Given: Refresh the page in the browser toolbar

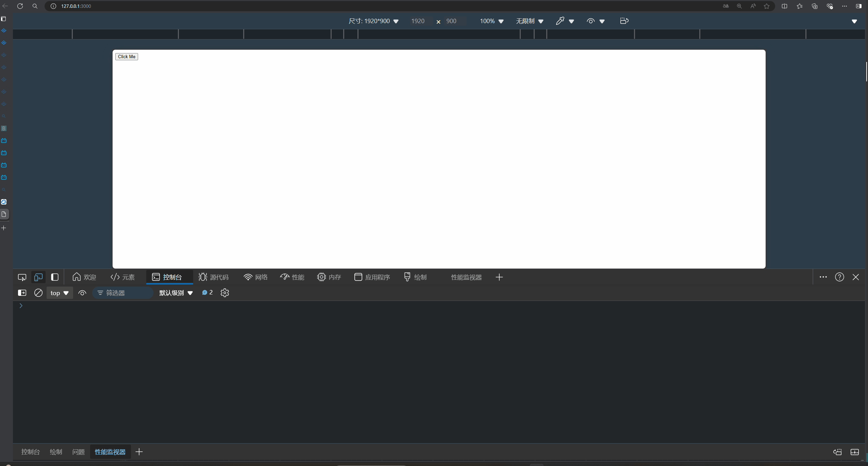Looking at the screenshot, I should pos(20,6).
